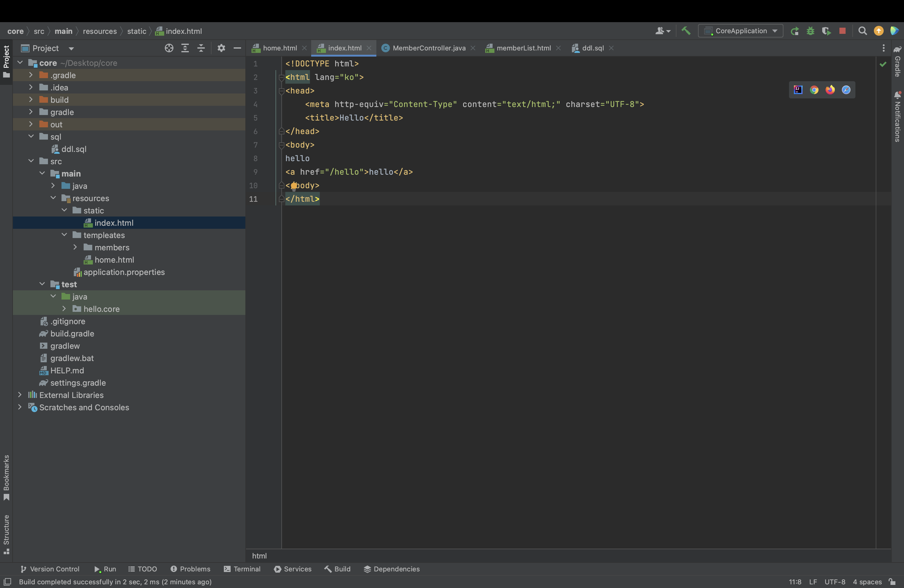Toggle the Bookmarks side tab

pyautogui.click(x=6, y=478)
